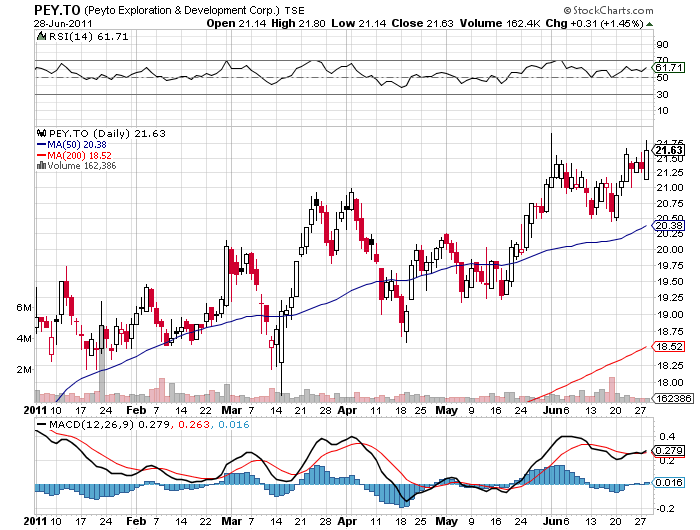Click the blue 20.38 price axis tag
The image size is (700, 530).
[x=668, y=226]
